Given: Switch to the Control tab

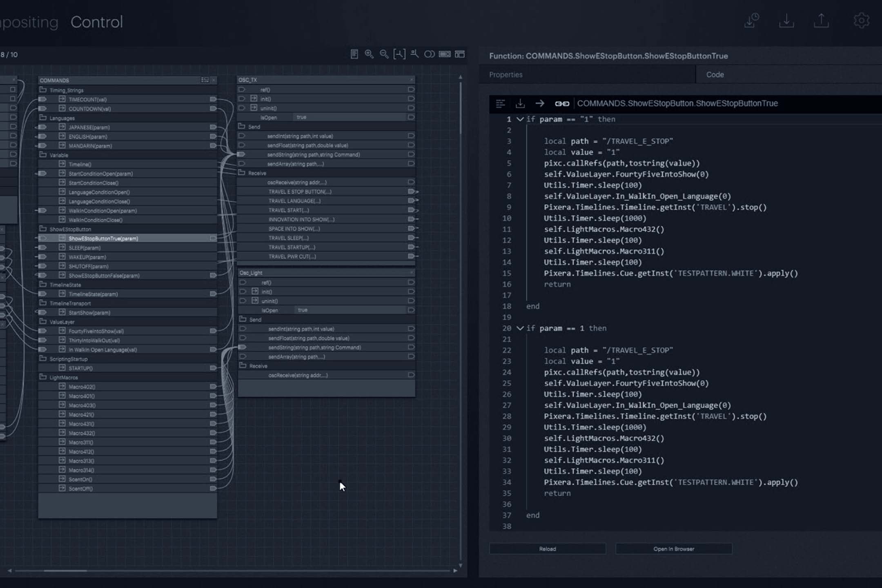Looking at the screenshot, I should click(97, 22).
